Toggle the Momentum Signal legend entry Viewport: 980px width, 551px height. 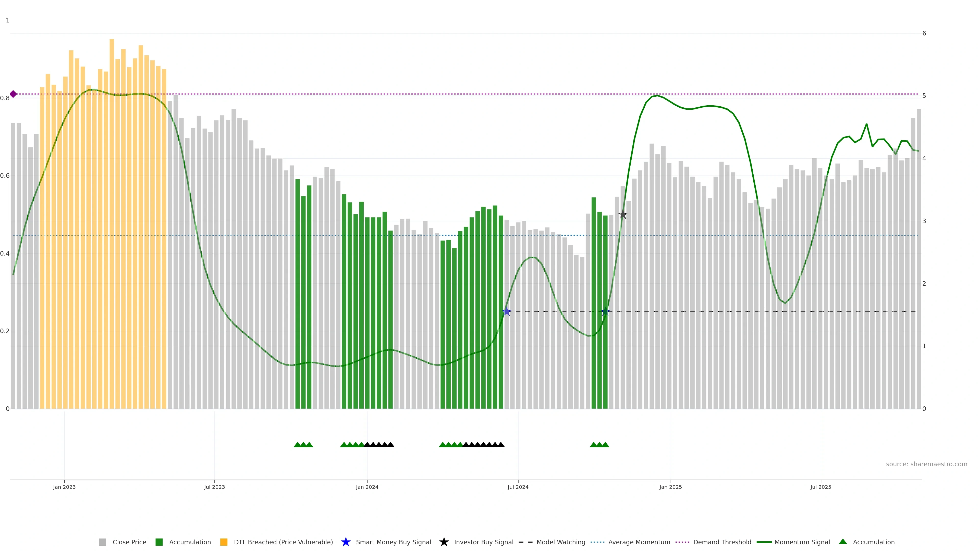click(x=802, y=542)
